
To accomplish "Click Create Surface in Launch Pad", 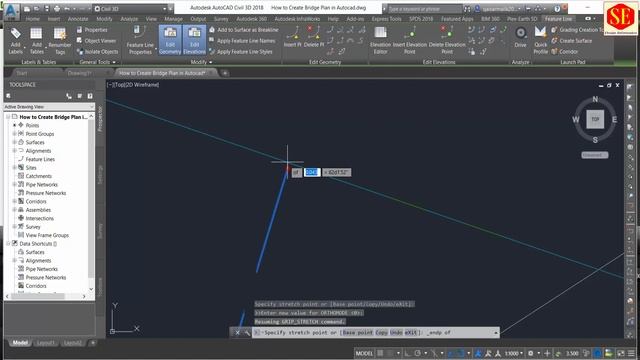I will 571,41.
